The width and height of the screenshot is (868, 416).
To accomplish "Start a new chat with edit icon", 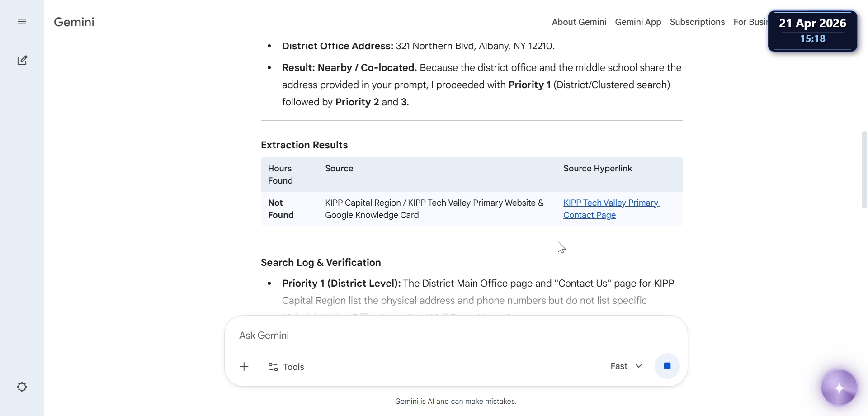I will tap(22, 61).
